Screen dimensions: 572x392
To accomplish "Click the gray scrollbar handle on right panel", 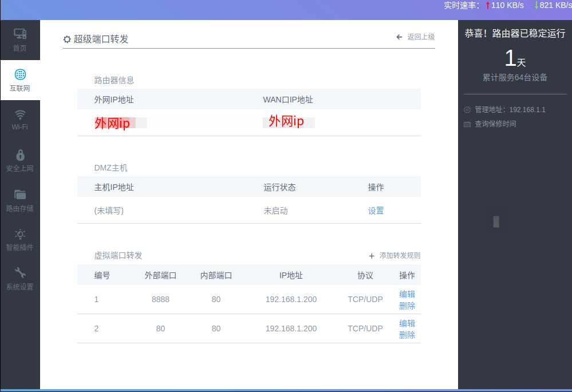I will [x=496, y=220].
